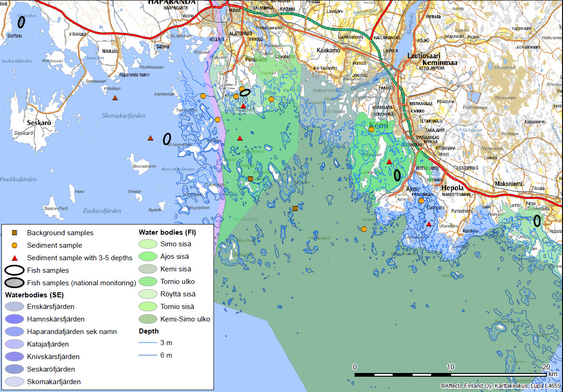The width and height of the screenshot is (563, 392).
Task: Click the Kemi sisä legend swatch
Action: [149, 269]
